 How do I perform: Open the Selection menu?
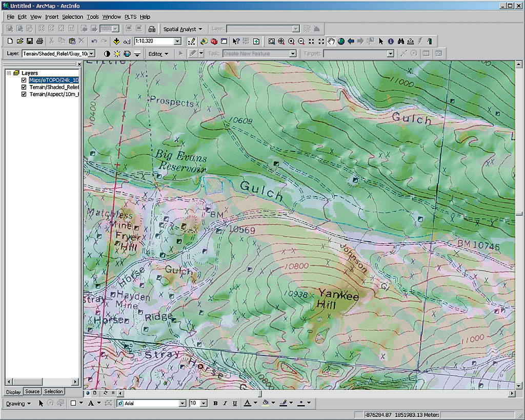pyautogui.click(x=72, y=17)
